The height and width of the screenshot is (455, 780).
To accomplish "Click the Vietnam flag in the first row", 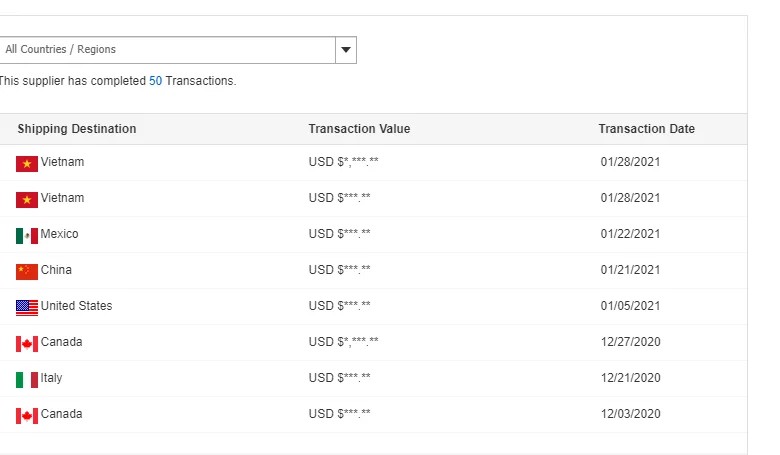I will (x=27, y=163).
